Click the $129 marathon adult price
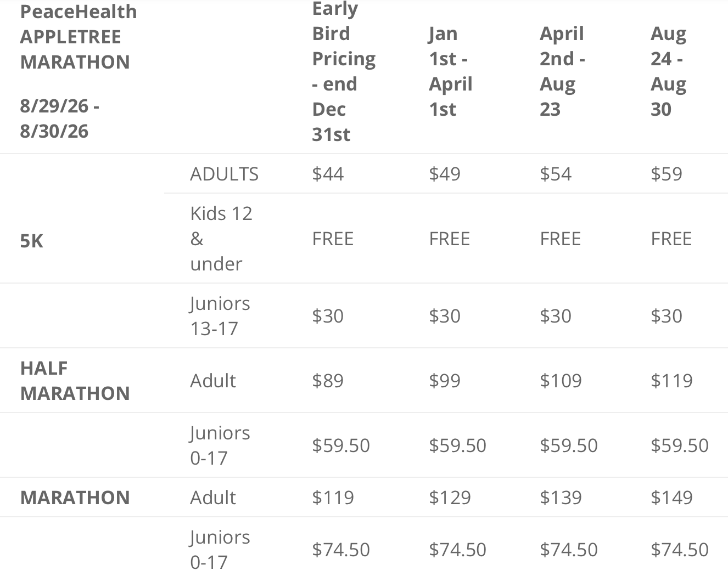 coord(450,498)
